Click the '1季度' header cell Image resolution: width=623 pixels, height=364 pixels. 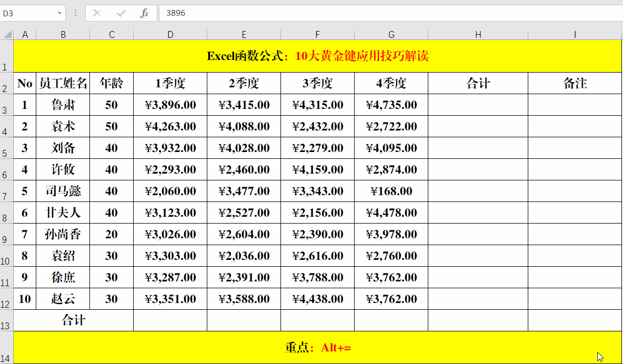pyautogui.click(x=170, y=84)
